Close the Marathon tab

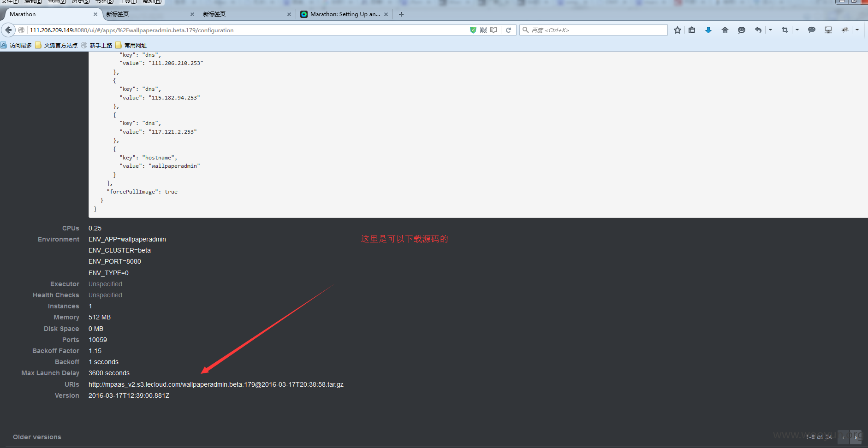pos(95,14)
